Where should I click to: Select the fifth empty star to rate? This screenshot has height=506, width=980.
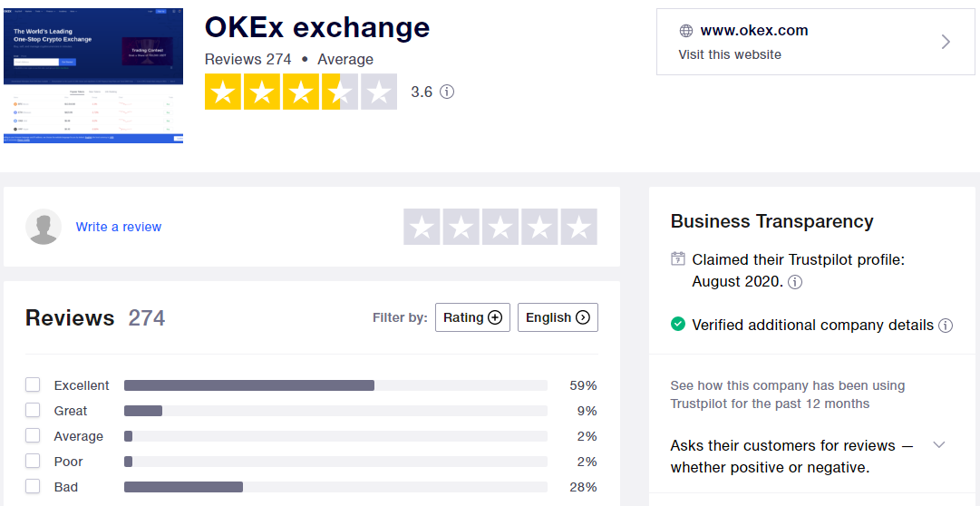coord(579,227)
